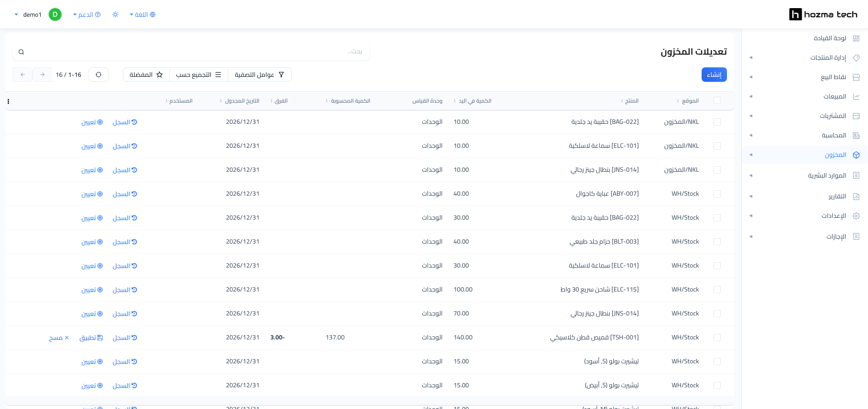Open السجل history for [BLT-003] belt row
The image size is (868, 409).
(x=125, y=242)
